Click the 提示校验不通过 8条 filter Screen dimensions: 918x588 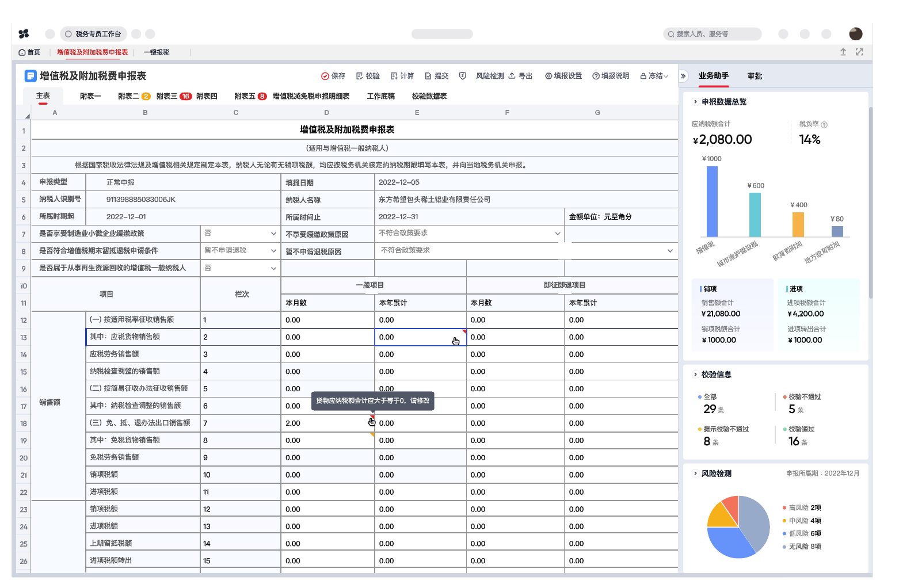pyautogui.click(x=723, y=436)
